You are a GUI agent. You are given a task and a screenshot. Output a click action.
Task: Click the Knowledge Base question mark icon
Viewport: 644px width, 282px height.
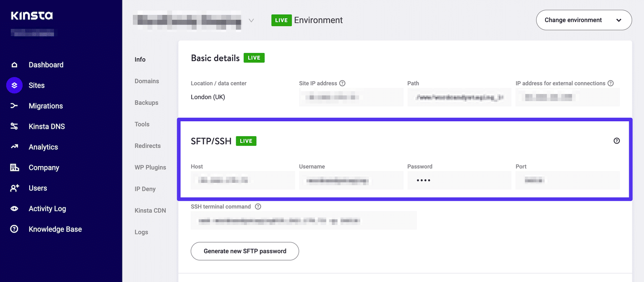click(14, 229)
